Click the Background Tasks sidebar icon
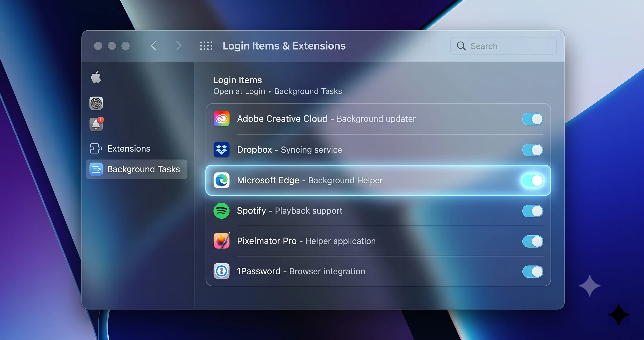The width and height of the screenshot is (644, 340). [x=96, y=169]
